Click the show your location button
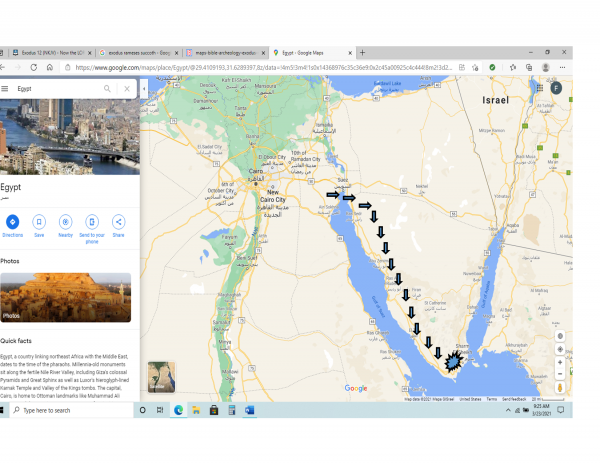Screen dimensions: 600x464 click(x=560, y=349)
